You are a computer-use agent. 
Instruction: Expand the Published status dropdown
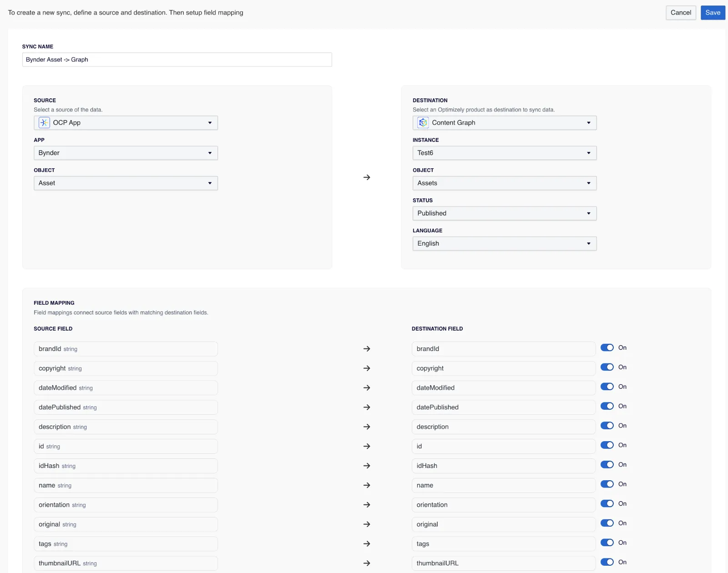(x=505, y=213)
